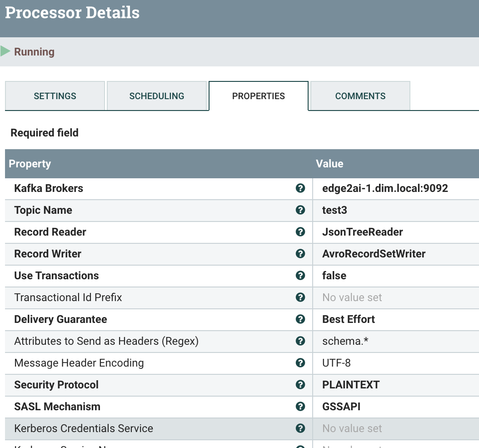Open the Record Reader value JsonTreeReader

(x=363, y=232)
